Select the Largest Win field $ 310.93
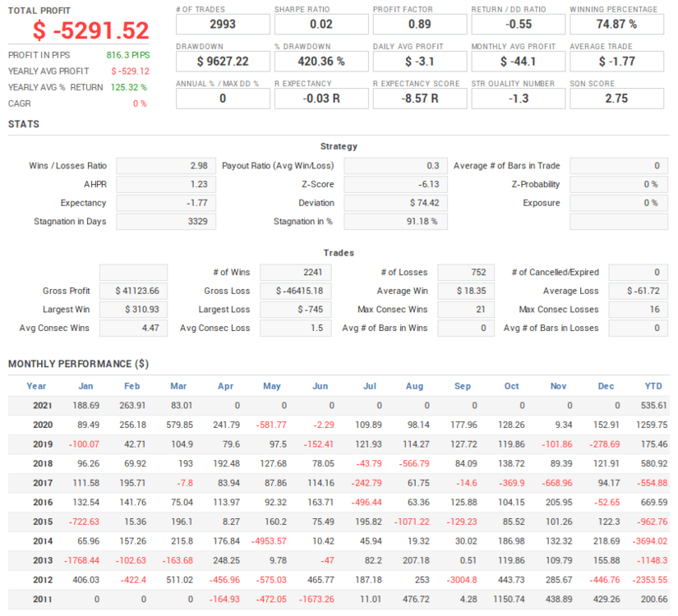The image size is (678, 616). click(134, 310)
